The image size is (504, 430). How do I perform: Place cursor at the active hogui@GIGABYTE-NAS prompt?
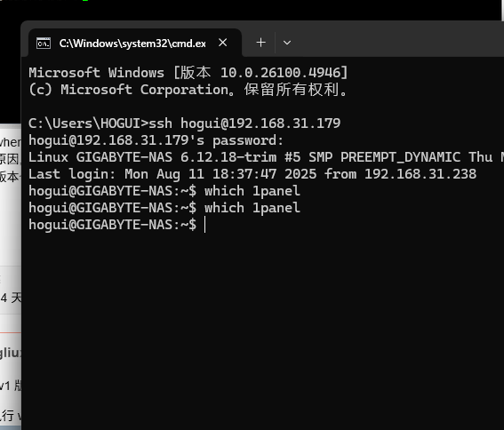204,224
